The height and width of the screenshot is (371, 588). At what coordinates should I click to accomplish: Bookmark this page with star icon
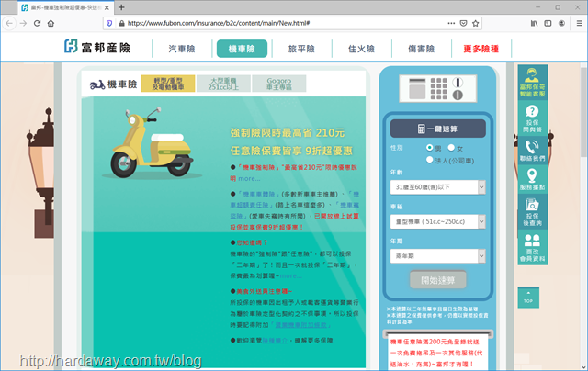[476, 23]
